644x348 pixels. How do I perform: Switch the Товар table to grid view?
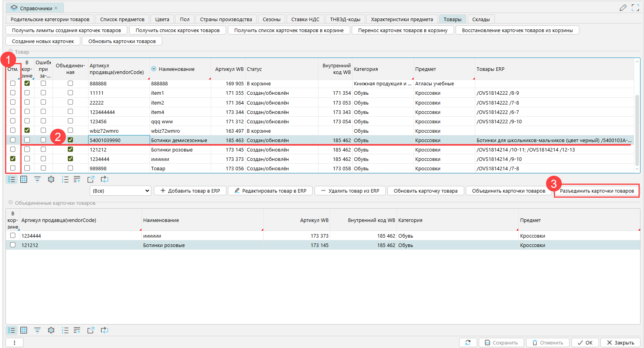click(x=24, y=179)
